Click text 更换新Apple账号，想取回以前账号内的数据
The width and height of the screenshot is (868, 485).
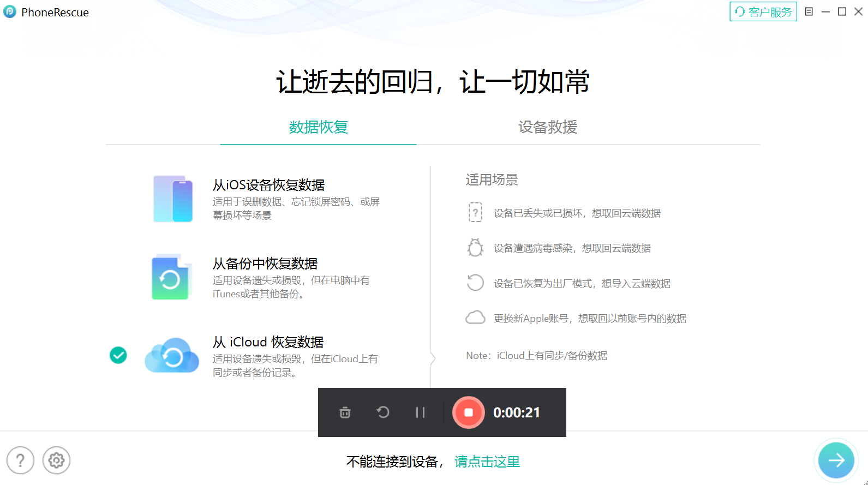pyautogui.click(x=590, y=319)
